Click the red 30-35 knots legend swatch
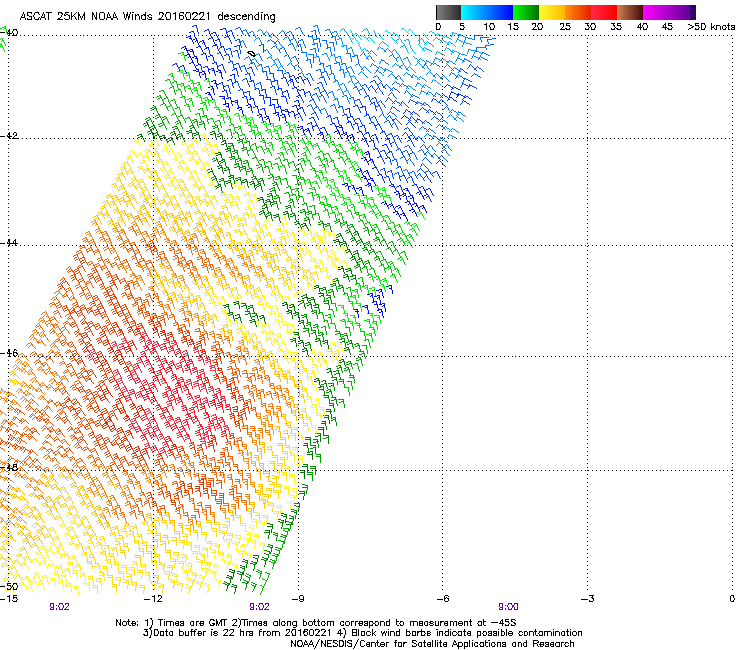The width and height of the screenshot is (740, 650). [x=604, y=12]
